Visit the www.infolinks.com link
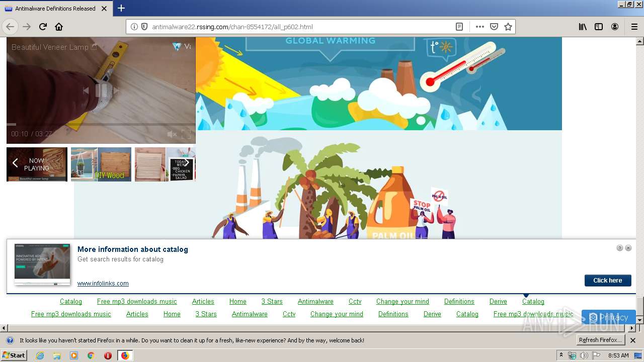Image resolution: width=644 pixels, height=362 pixels. click(x=103, y=284)
